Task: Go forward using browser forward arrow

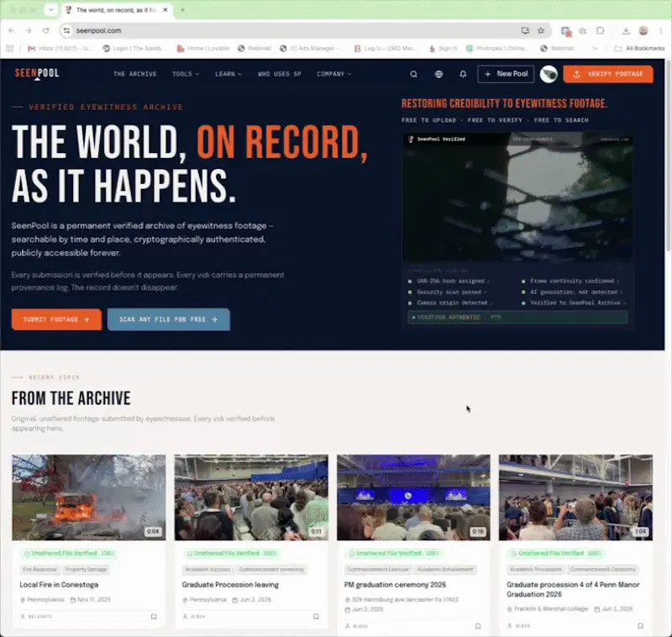Action: point(29,30)
